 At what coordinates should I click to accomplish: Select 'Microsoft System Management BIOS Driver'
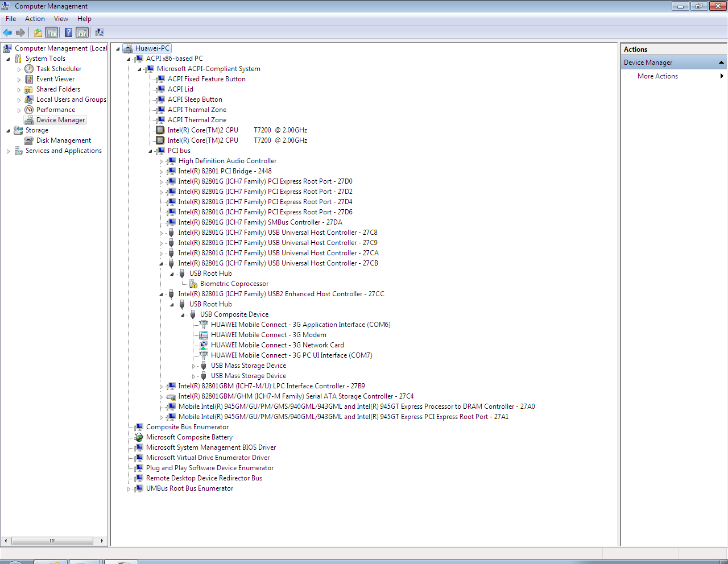tap(211, 447)
